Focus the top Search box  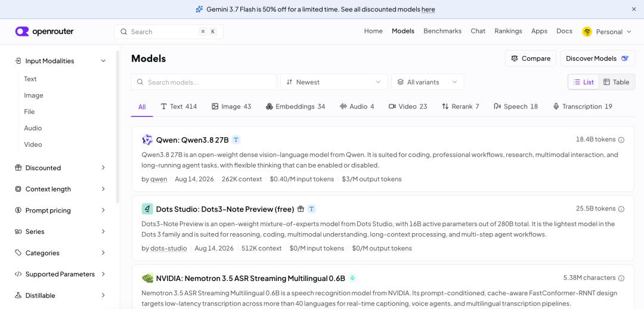point(169,32)
